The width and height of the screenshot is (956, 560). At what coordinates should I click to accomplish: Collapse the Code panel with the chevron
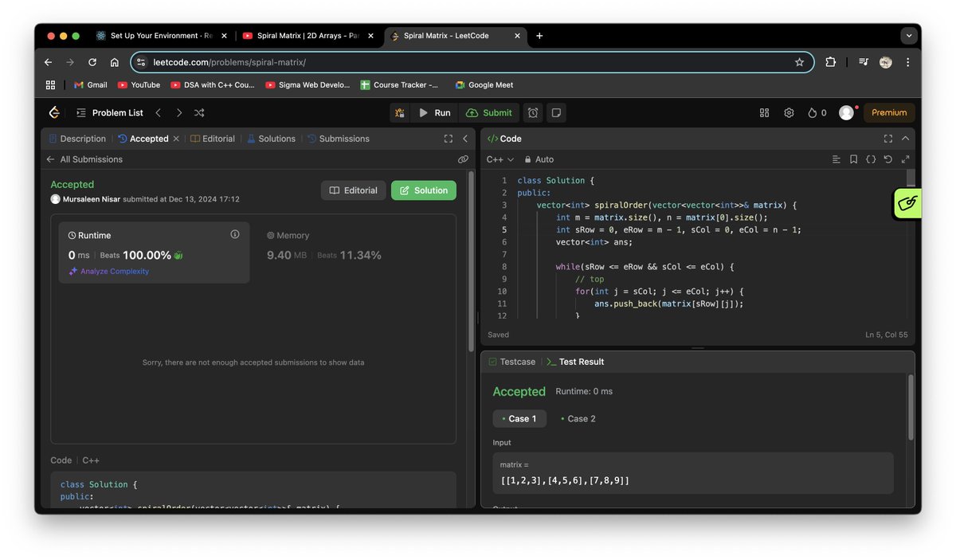pyautogui.click(x=905, y=138)
